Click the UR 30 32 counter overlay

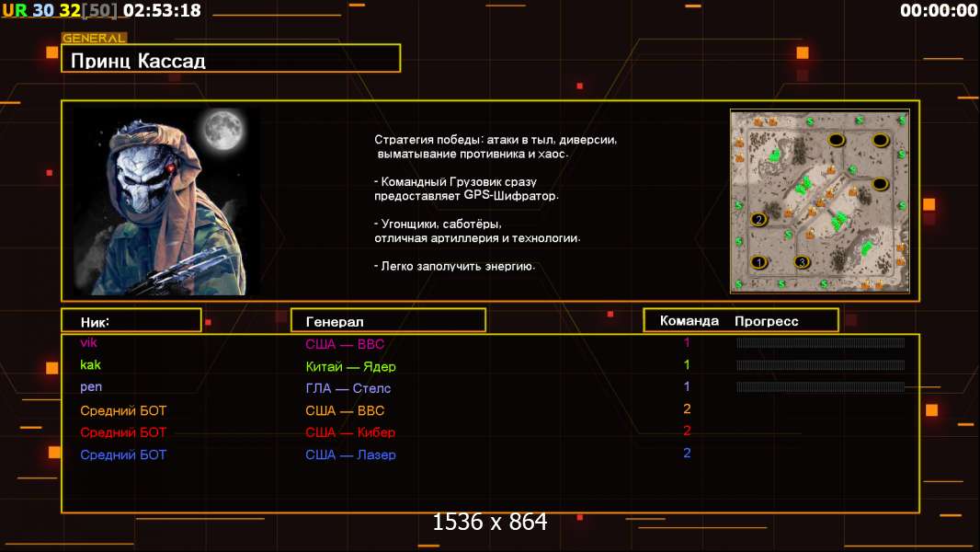pos(60,10)
